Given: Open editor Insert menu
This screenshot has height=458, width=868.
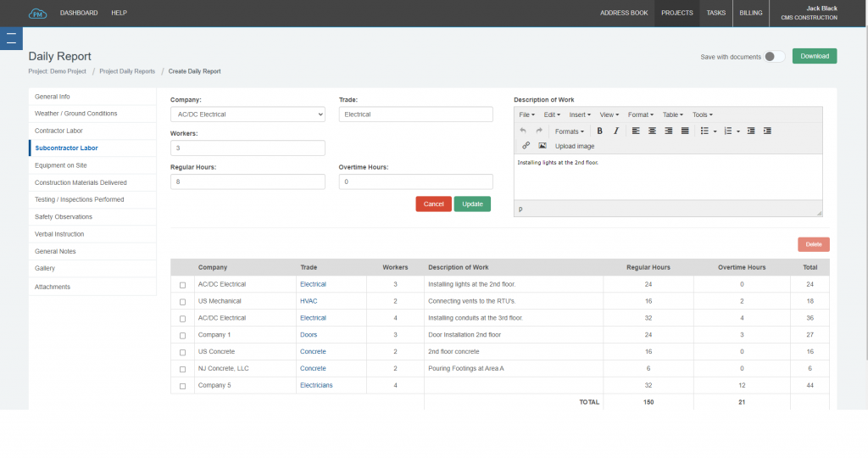Looking at the screenshot, I should click(x=580, y=114).
